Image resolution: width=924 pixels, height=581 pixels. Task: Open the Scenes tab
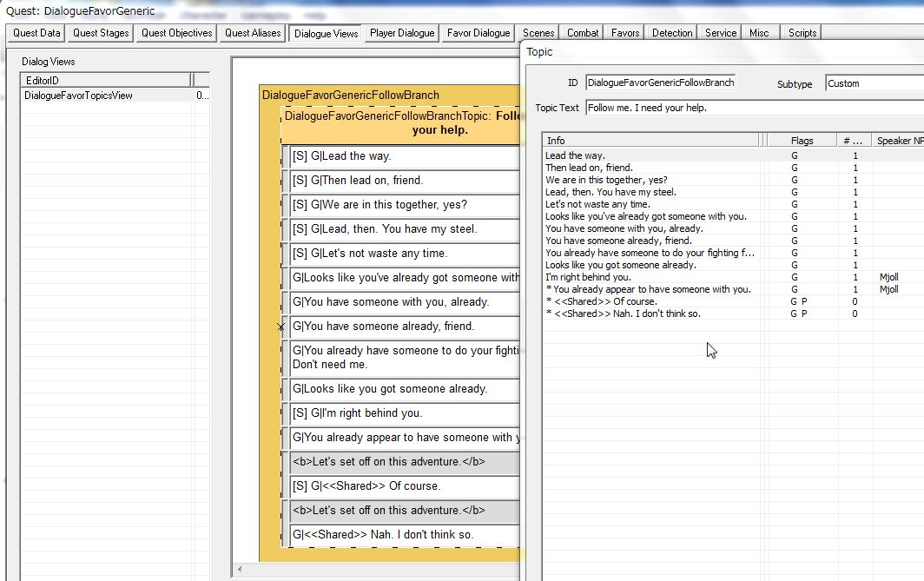click(x=538, y=33)
